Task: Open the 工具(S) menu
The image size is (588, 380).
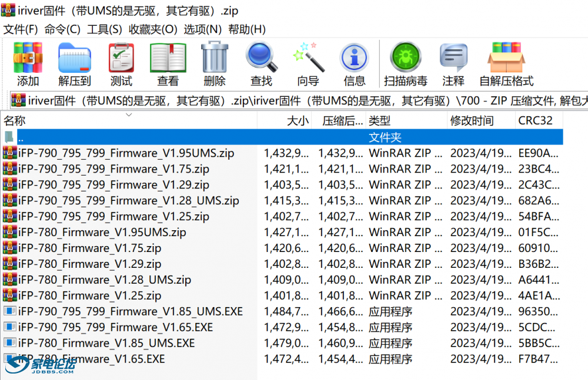Action: point(105,29)
